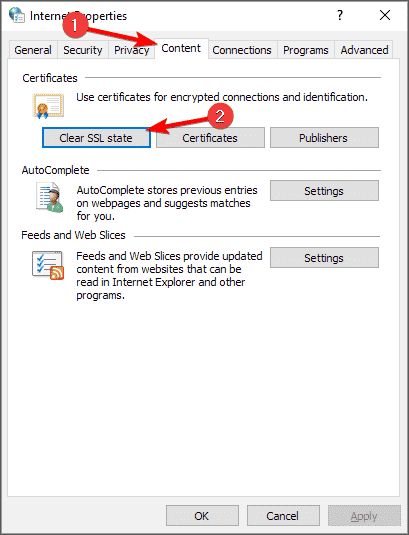
Task: Open the Programs tab
Action: click(x=306, y=50)
